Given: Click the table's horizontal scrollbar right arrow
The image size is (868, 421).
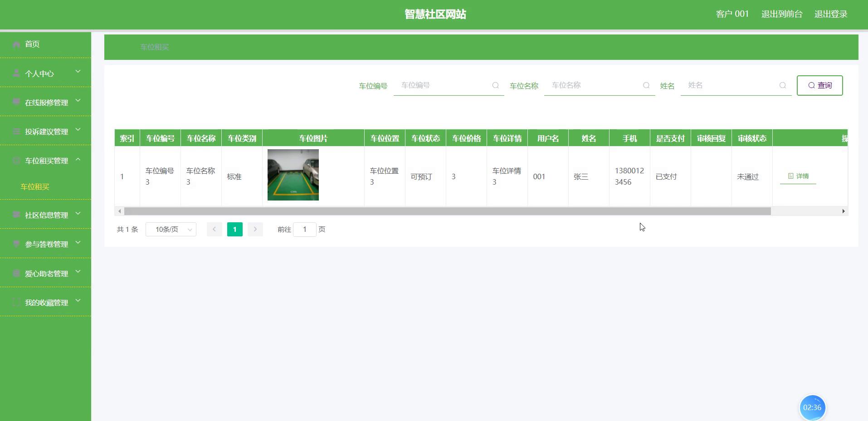Looking at the screenshot, I should point(843,211).
